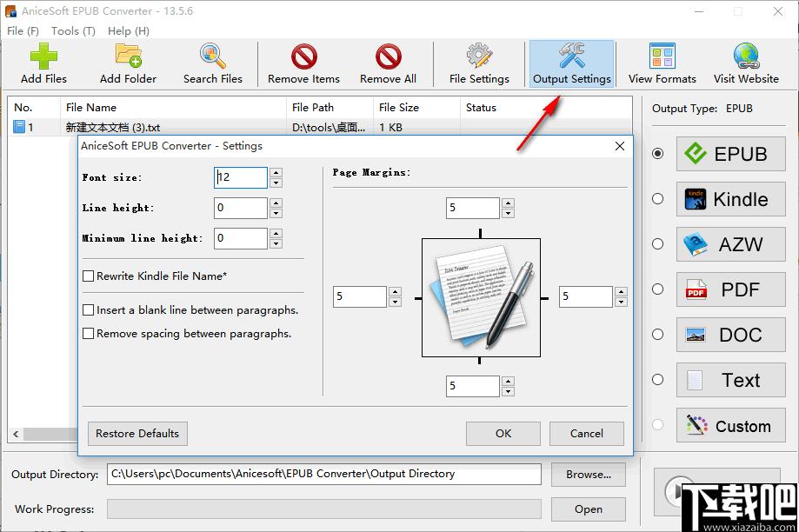Decrease top page margin with down arrow
The height and width of the screenshot is (532, 799).
point(508,214)
